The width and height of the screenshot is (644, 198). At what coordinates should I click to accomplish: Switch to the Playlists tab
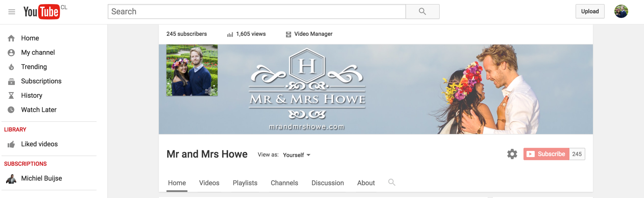coord(245,183)
